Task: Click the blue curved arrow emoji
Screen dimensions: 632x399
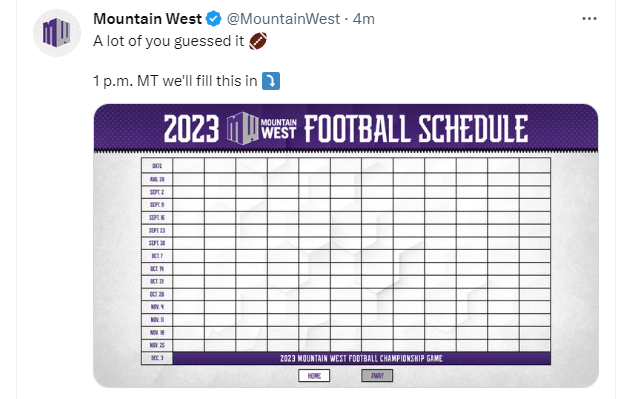Action: point(271,81)
